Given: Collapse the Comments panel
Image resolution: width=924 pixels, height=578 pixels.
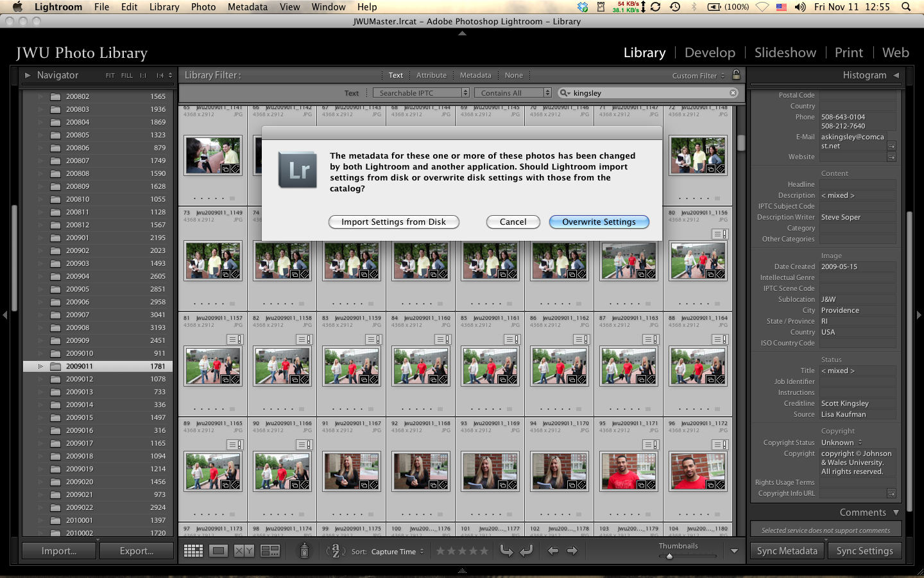Looking at the screenshot, I should coord(896,512).
